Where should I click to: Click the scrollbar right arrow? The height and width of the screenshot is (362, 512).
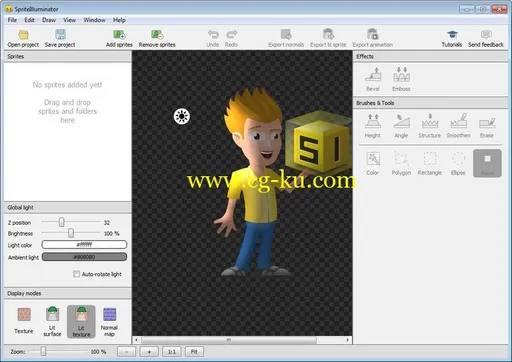[348, 340]
